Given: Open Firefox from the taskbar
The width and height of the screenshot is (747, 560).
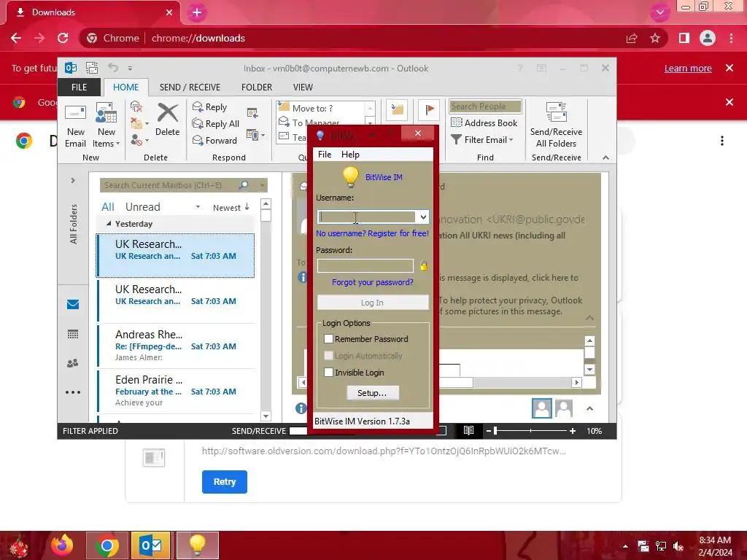Looking at the screenshot, I should pos(62,545).
